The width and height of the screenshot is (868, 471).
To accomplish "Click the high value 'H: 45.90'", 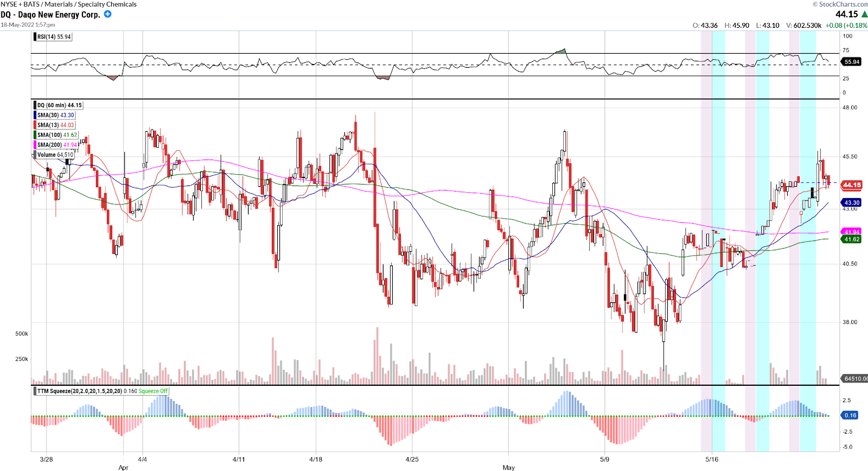I will click(x=737, y=26).
